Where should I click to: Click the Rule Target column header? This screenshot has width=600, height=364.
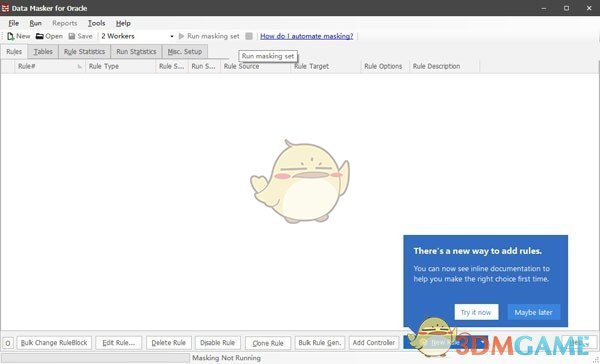coord(326,66)
